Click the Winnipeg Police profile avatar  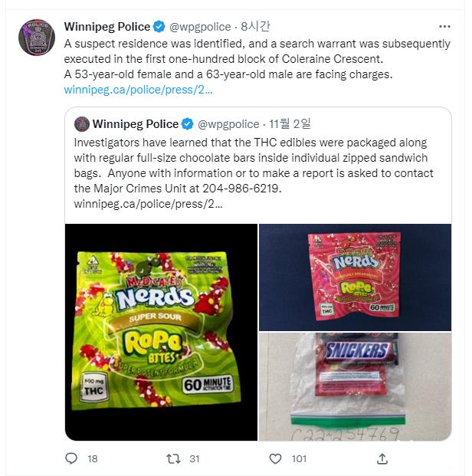click(37, 38)
